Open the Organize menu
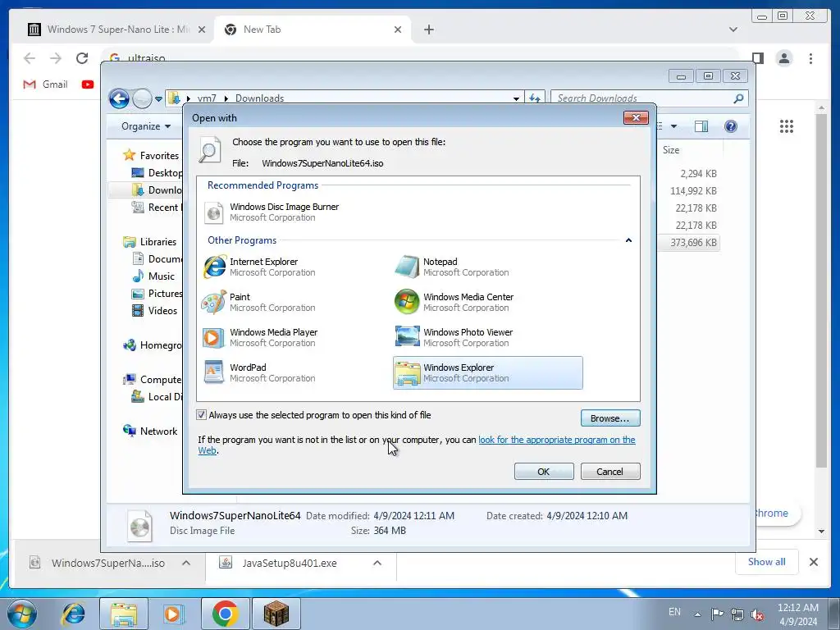This screenshot has width=840, height=630. tap(146, 126)
